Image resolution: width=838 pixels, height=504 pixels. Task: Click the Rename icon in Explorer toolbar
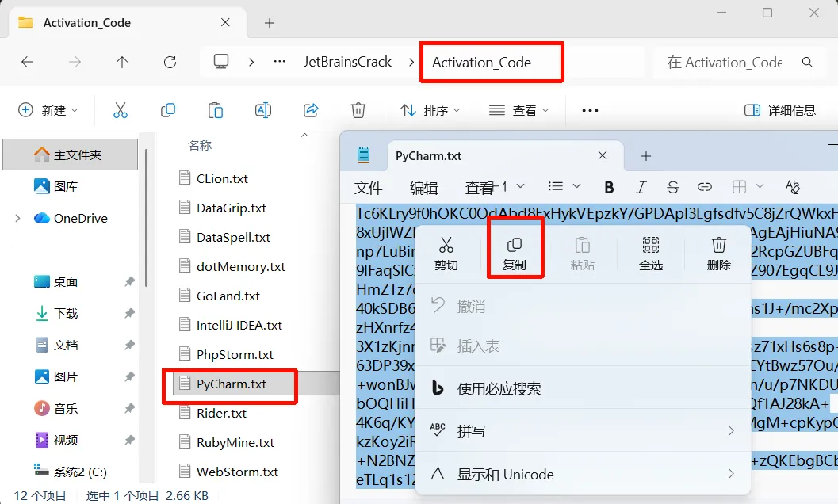[x=263, y=110]
